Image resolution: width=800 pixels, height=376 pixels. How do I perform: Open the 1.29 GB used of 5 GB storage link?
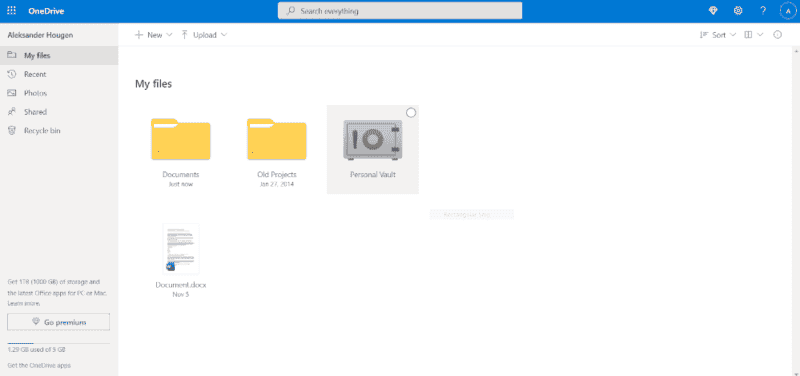(36, 350)
